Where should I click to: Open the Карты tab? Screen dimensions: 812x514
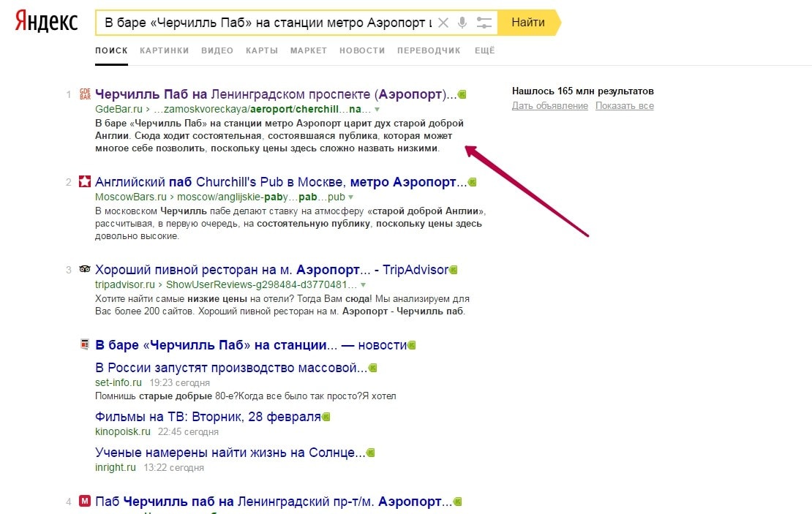pos(262,50)
